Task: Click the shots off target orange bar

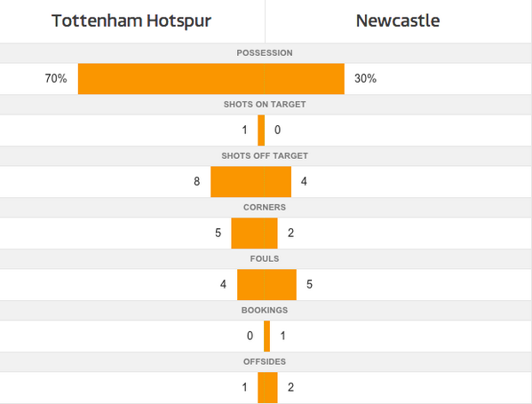Action: click(250, 182)
